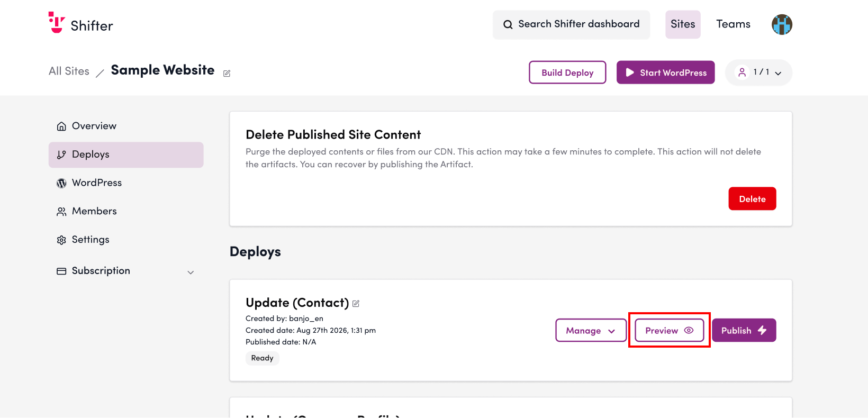
Task: Edit site name using pencil icon
Action: (x=227, y=74)
